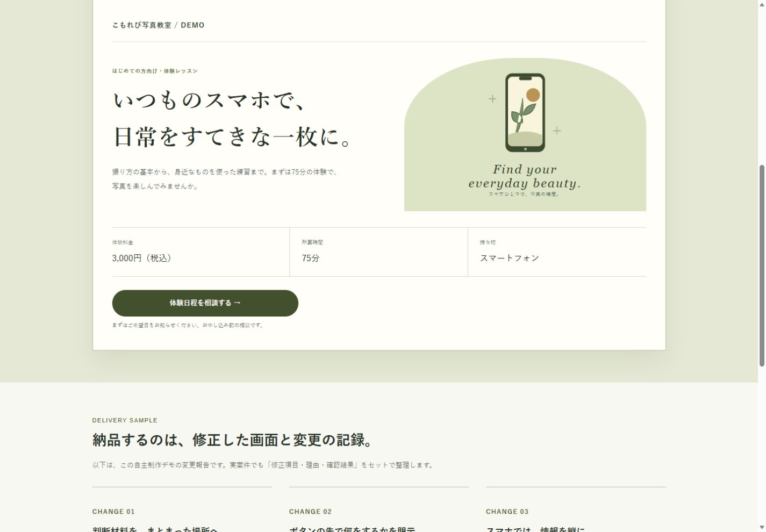Click the scrollbar down arrow
The image size is (766, 532).
tap(762, 528)
